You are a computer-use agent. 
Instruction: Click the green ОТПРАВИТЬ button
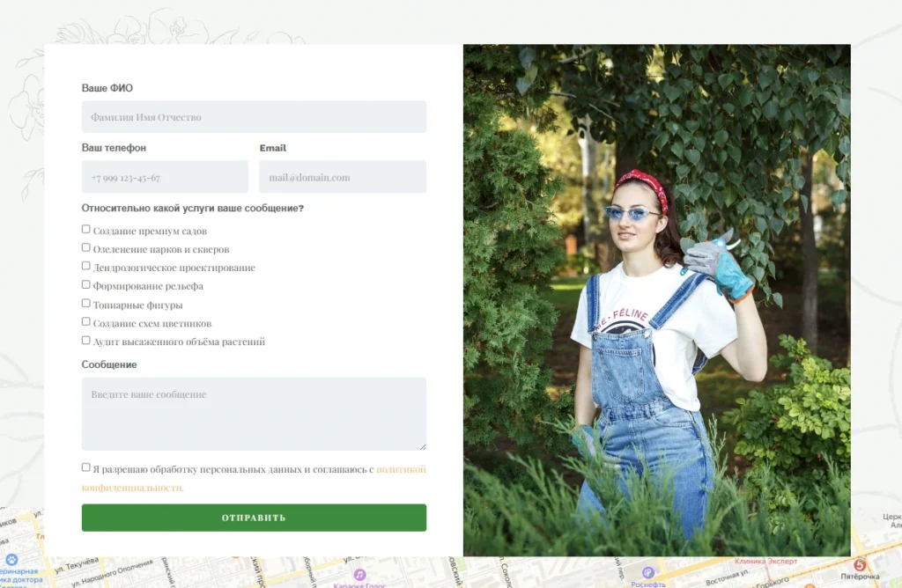254,518
